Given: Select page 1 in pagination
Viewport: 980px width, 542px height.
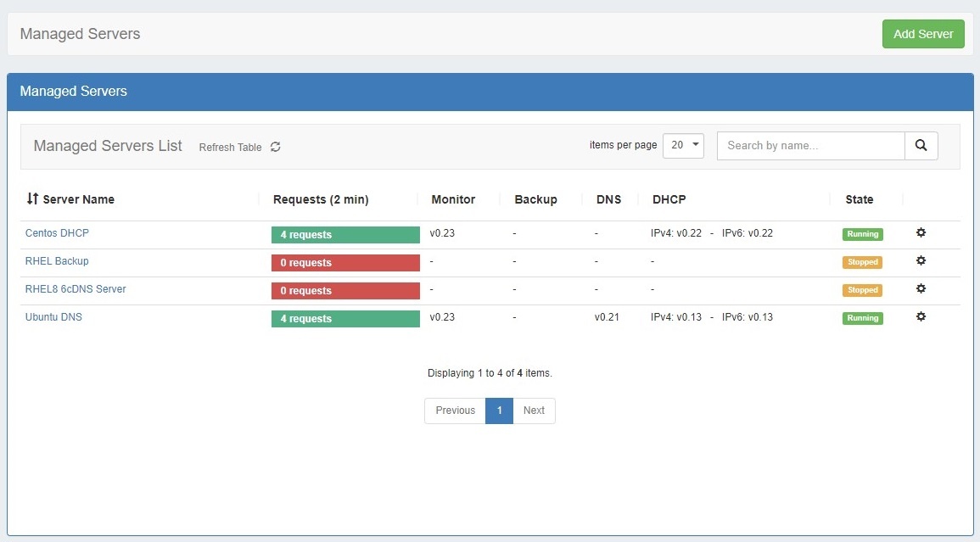Looking at the screenshot, I should click(499, 411).
